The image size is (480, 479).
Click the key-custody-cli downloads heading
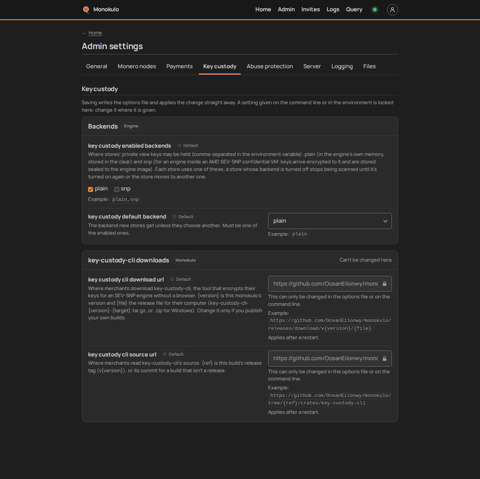click(128, 260)
